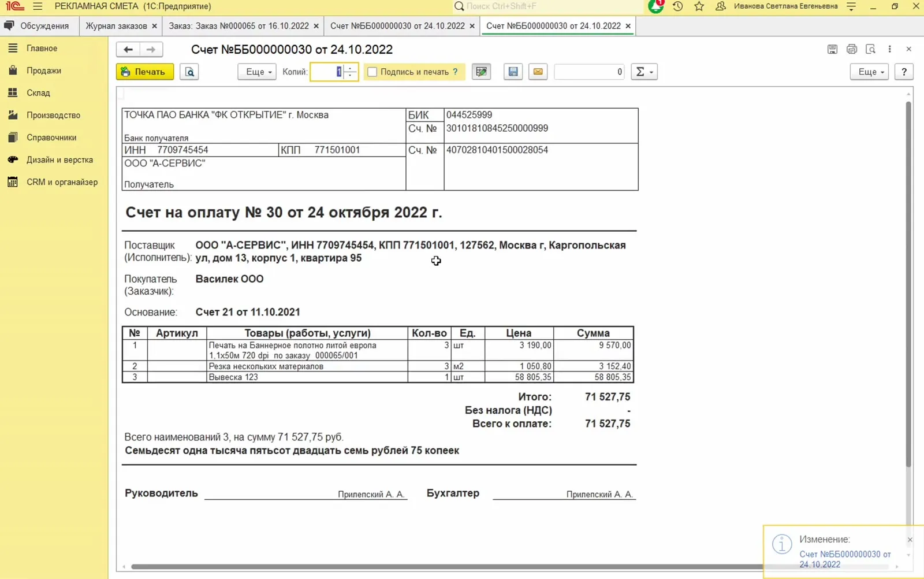
Task: Click the top-right save-to-file icon
Action: pos(832,49)
